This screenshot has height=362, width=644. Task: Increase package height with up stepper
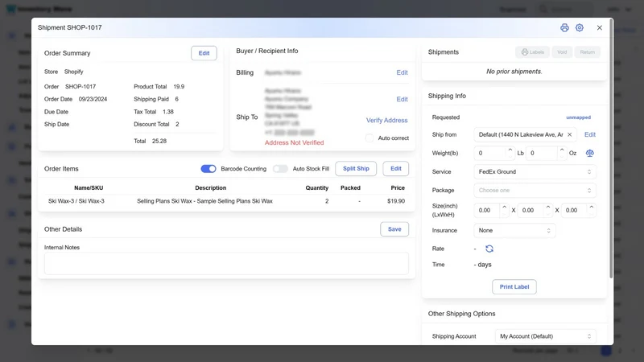click(592, 207)
